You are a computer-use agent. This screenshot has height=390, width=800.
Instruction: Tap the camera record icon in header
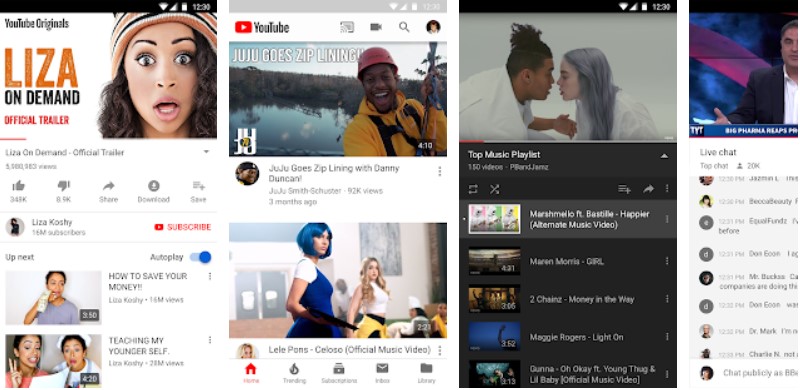(376, 27)
